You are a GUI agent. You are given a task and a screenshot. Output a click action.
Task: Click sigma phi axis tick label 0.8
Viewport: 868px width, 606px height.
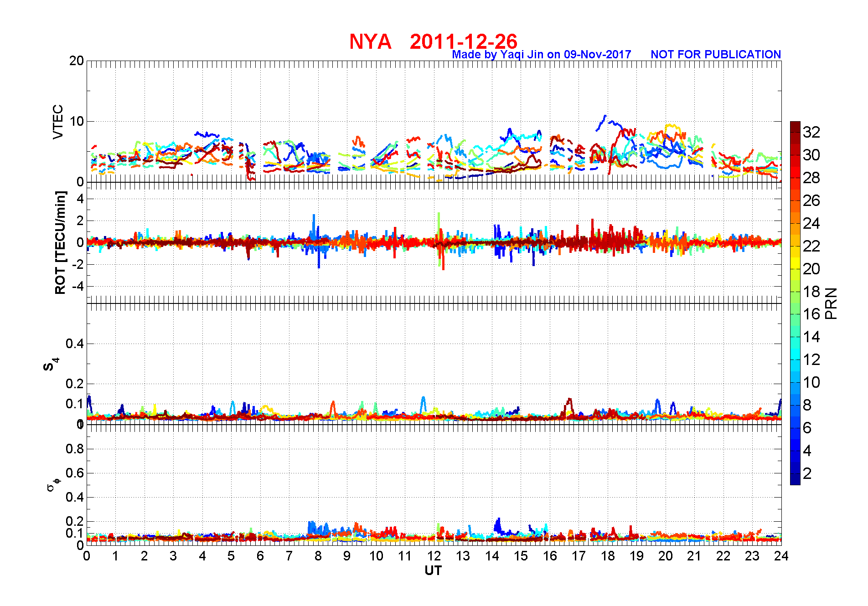tap(75, 449)
